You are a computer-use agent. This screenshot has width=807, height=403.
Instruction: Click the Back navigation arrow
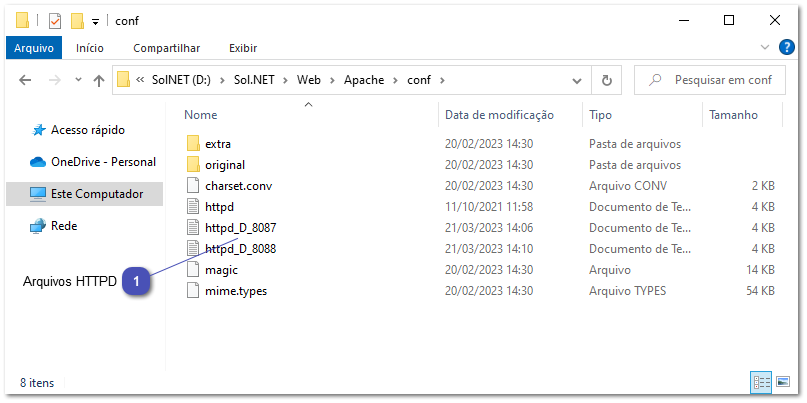(25, 80)
